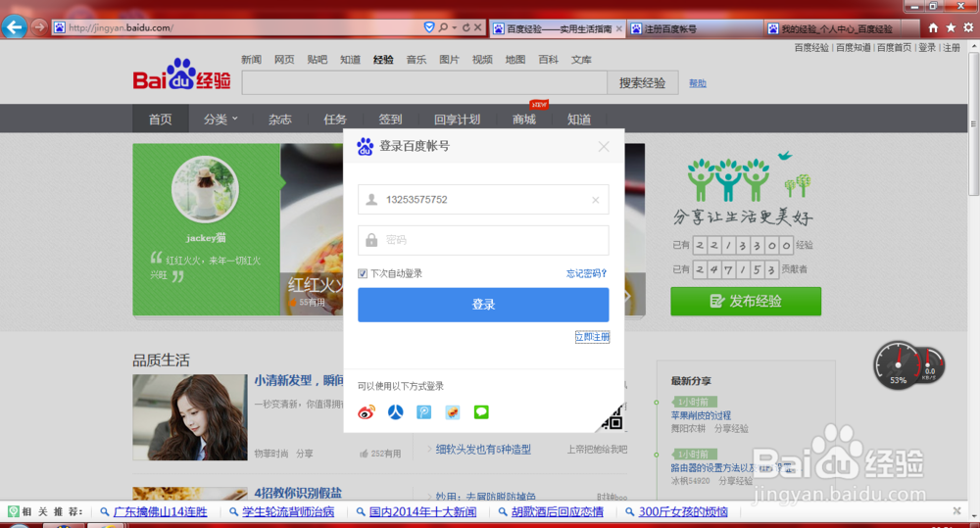The width and height of the screenshot is (980, 528).
Task: Click the blue 登录 button
Action: click(x=483, y=305)
